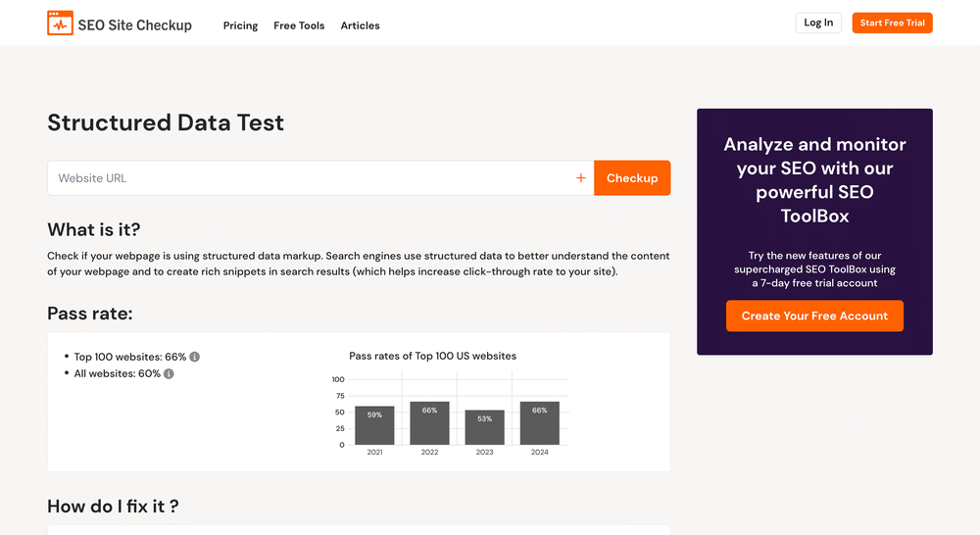Go to SEO Site Checkup home text link
Screen dimensions: 980x535
pos(135,25)
